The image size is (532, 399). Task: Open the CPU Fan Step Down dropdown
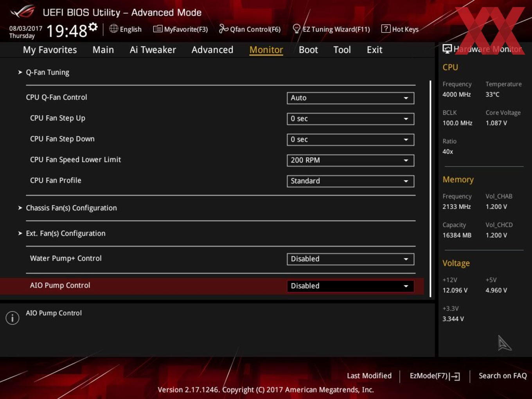pyautogui.click(x=350, y=139)
